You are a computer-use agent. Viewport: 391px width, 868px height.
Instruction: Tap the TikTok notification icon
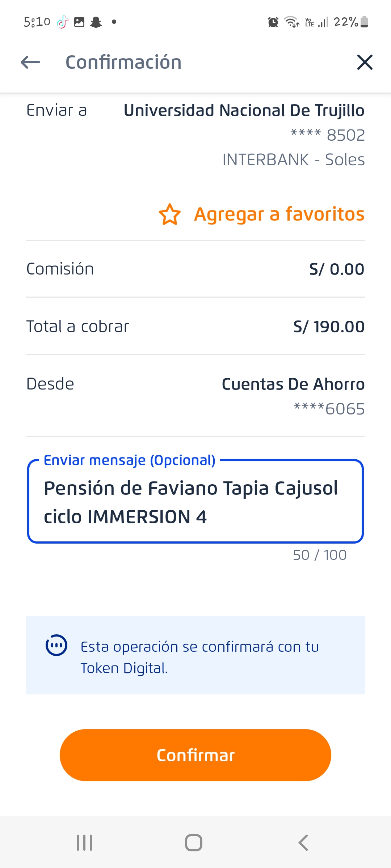point(63,22)
